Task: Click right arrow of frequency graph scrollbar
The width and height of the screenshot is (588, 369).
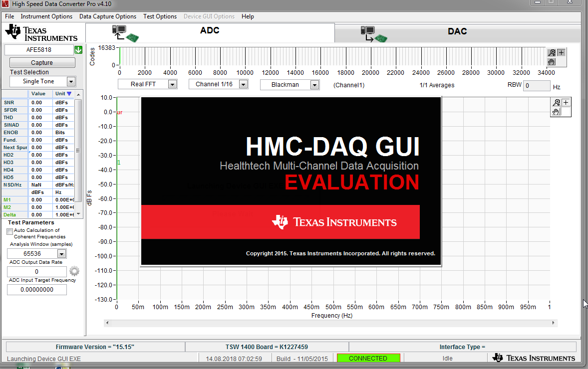Action: pos(554,323)
